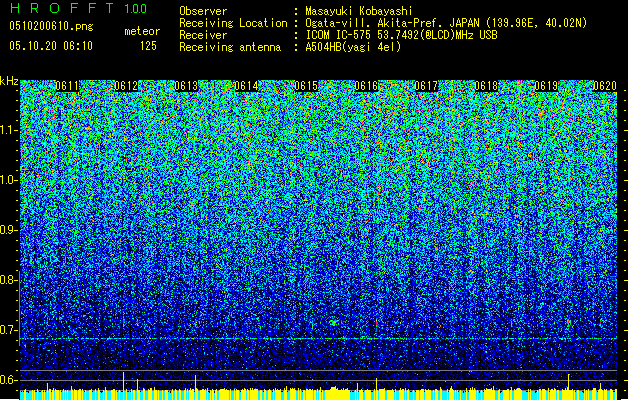The width and height of the screenshot is (629, 400).
Task: Click the 0615 time marker
Action: (306, 86)
